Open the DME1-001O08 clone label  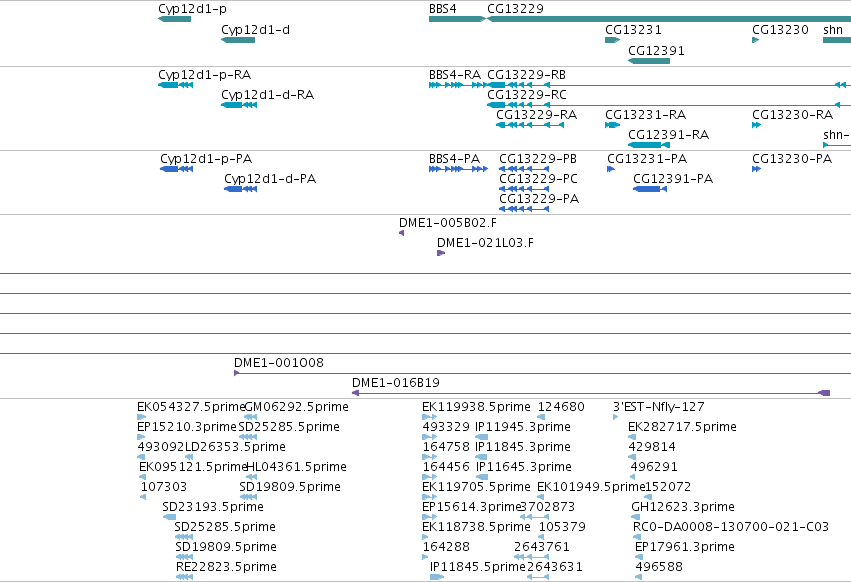click(278, 363)
